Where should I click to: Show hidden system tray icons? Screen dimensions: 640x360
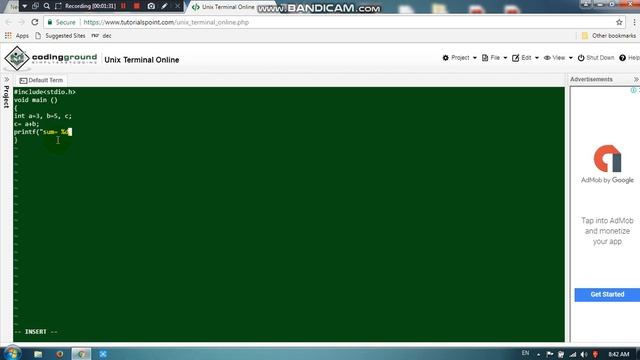click(x=538, y=354)
